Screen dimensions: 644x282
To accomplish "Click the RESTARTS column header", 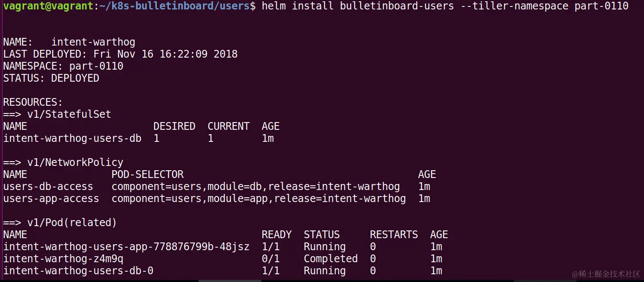I will click(394, 235).
